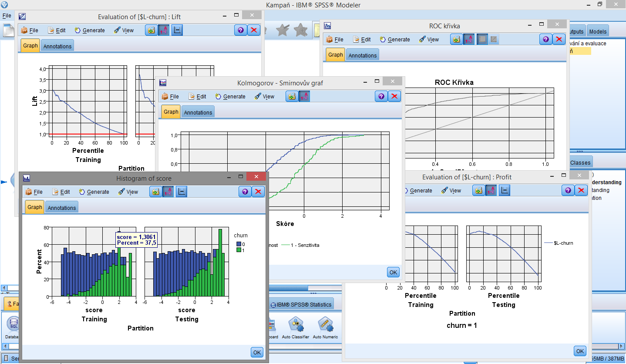Open View menu in Lift evaluation window
The height and width of the screenshot is (364, 626).
pos(124,30)
